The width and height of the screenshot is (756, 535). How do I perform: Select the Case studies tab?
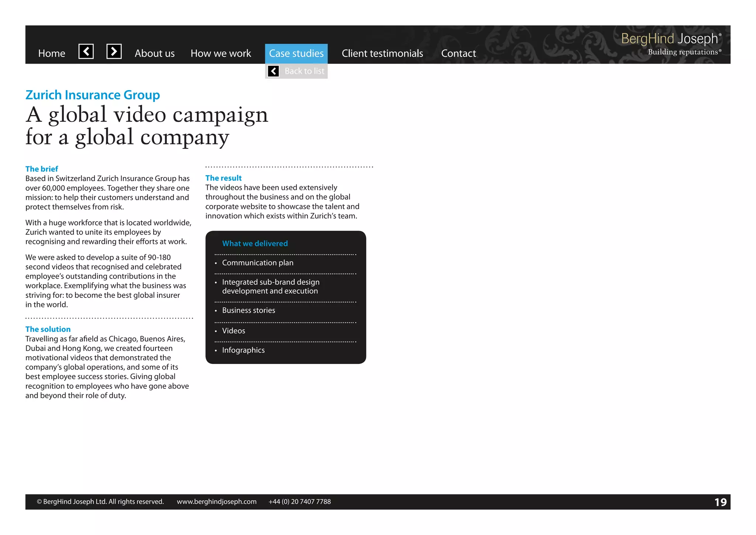(296, 54)
